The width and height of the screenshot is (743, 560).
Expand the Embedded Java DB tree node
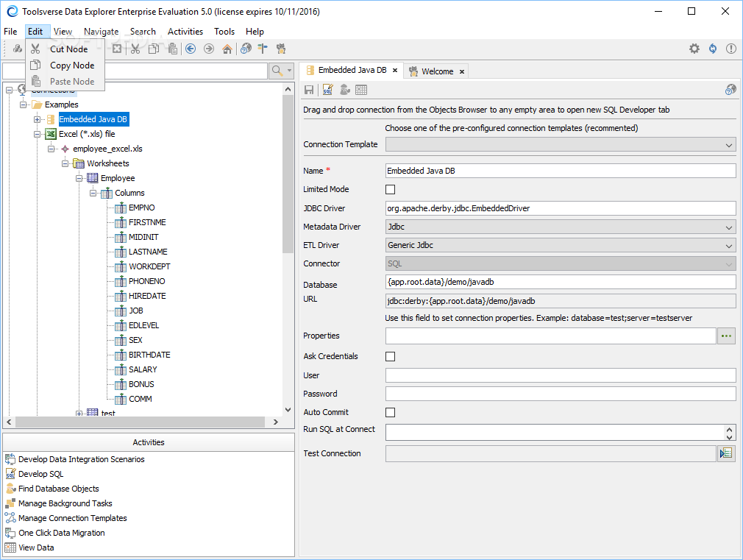(x=37, y=119)
